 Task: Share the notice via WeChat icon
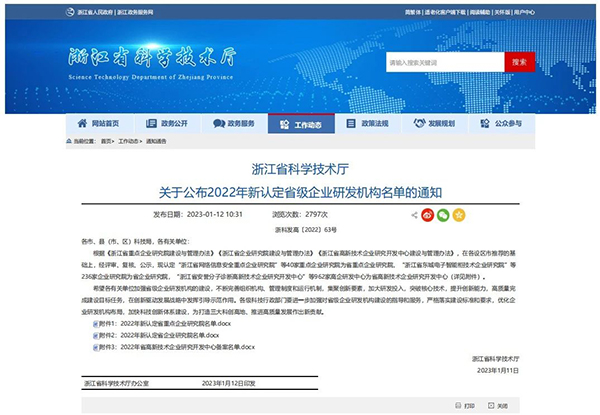coord(443,215)
